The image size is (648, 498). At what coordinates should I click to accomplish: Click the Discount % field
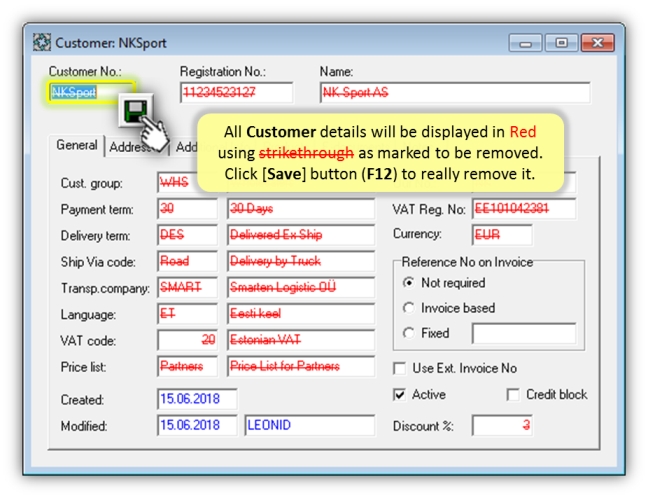pyautogui.click(x=502, y=426)
